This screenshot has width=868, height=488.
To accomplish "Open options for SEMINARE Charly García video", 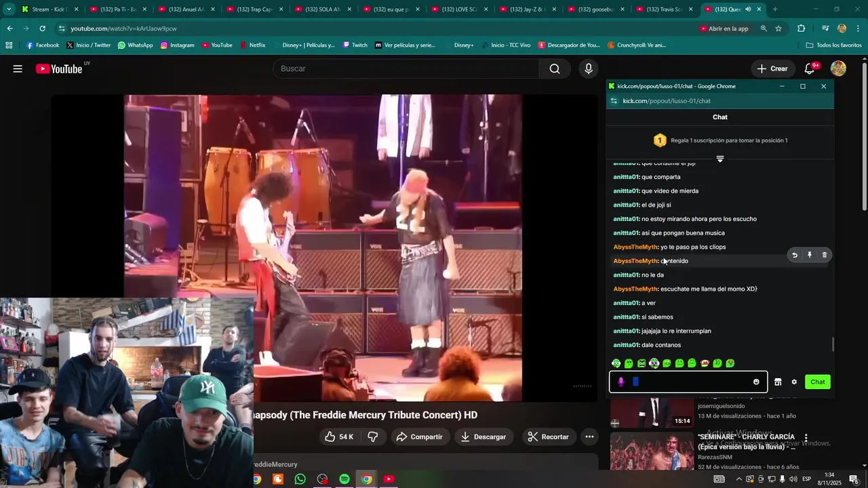I will point(806,438).
